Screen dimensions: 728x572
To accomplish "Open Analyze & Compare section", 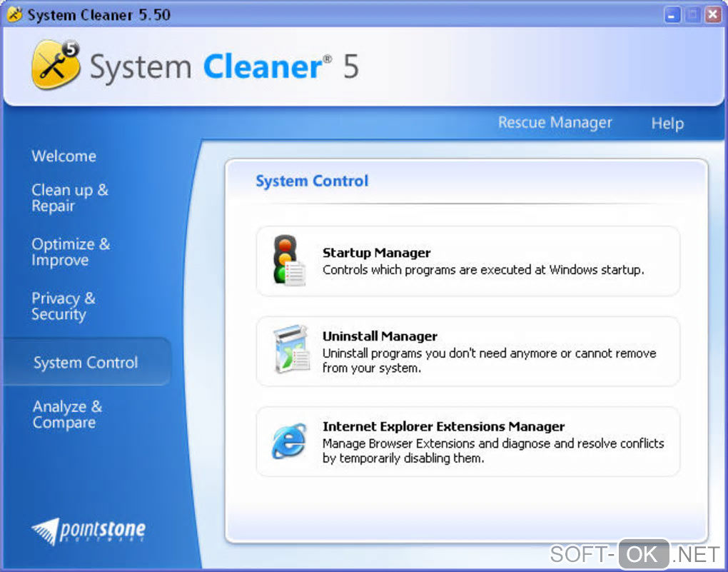I will point(67,414).
